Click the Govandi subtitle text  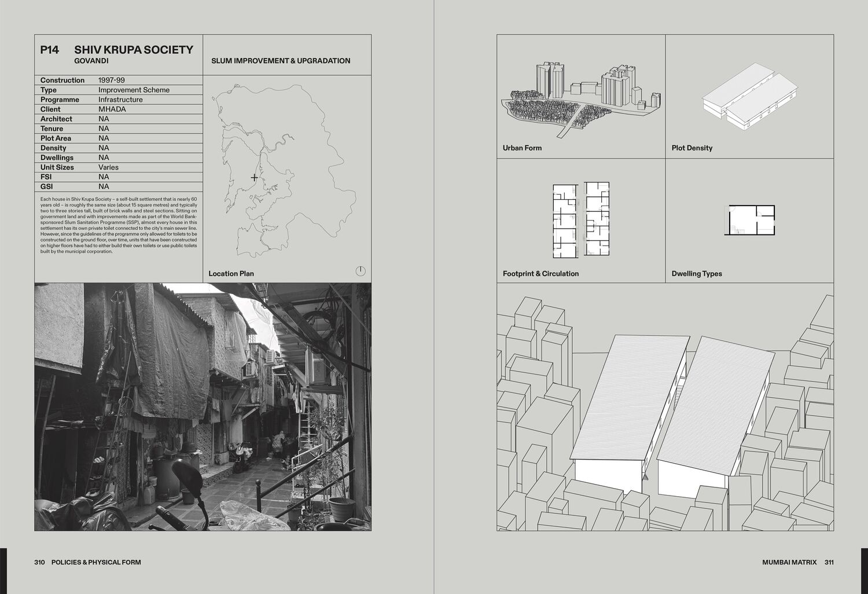pos(91,61)
